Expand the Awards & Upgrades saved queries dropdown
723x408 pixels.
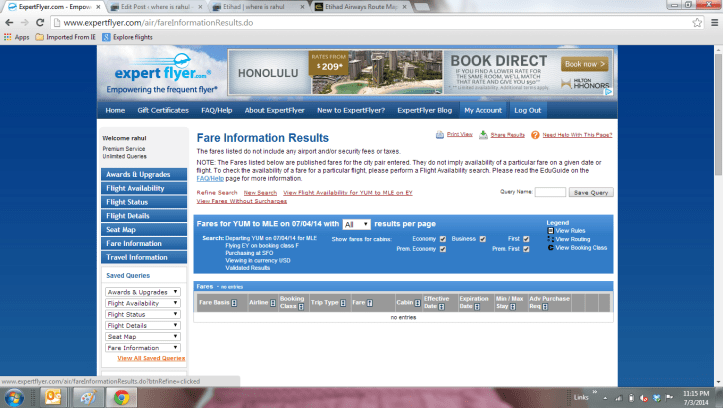[x=142, y=292]
